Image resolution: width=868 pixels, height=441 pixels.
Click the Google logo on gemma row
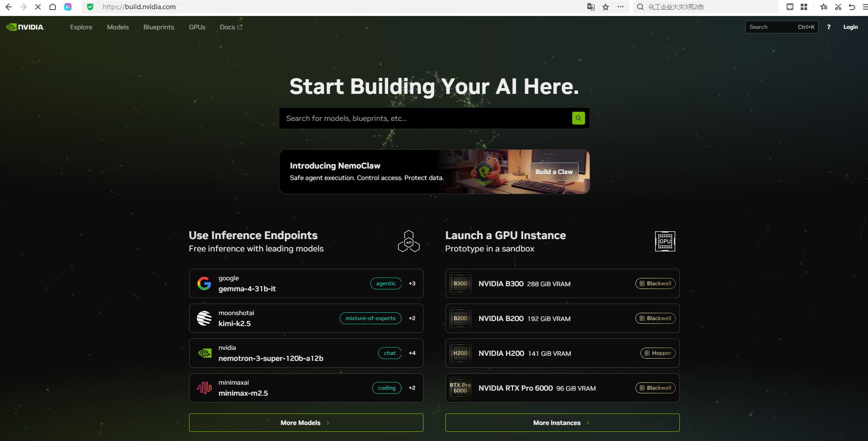tap(204, 283)
